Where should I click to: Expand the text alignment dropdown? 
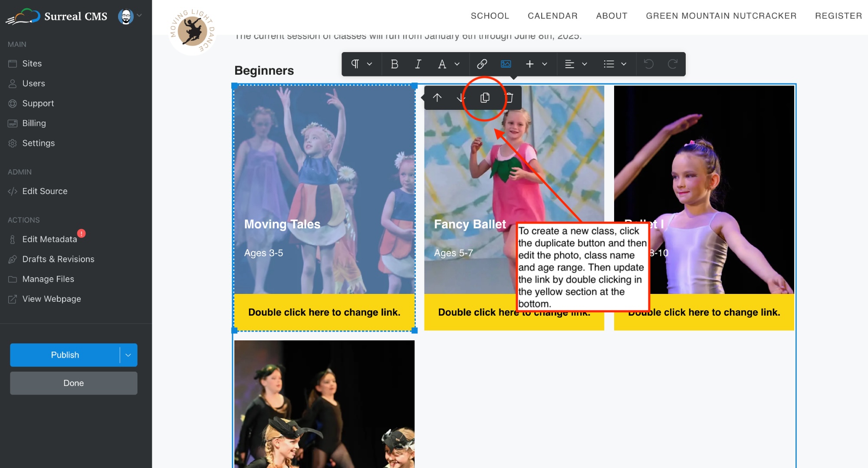tap(575, 64)
